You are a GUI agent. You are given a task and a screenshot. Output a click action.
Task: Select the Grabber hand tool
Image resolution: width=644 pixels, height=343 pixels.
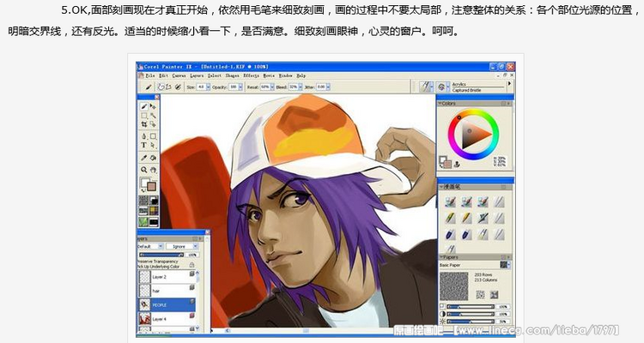tap(153, 170)
